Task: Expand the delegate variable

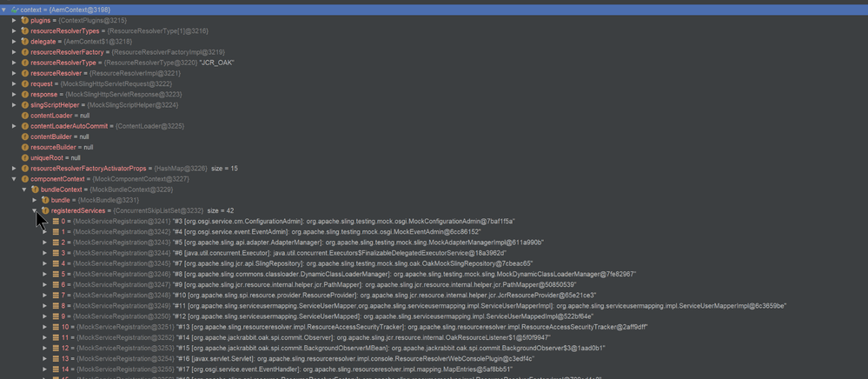Action: point(14,42)
